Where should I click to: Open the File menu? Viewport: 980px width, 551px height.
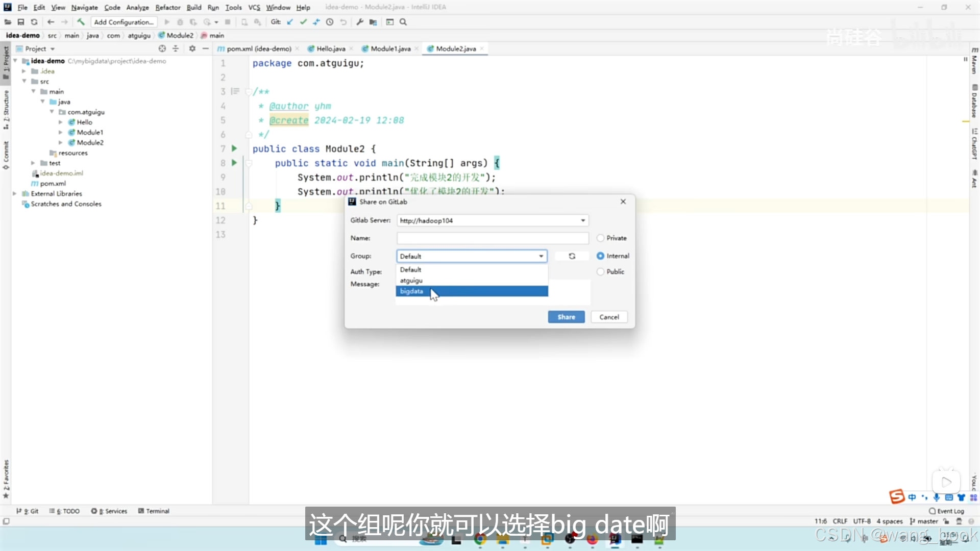pyautogui.click(x=22, y=7)
